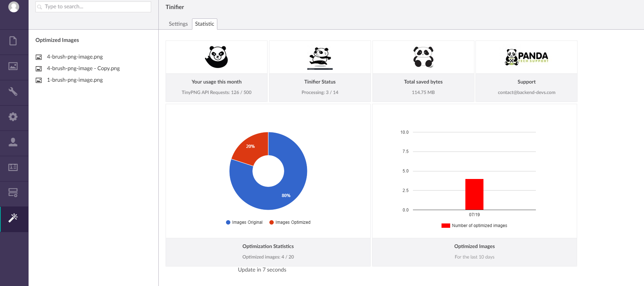644x286 pixels.
Task: Open the Content section document icon
Action: 13,41
